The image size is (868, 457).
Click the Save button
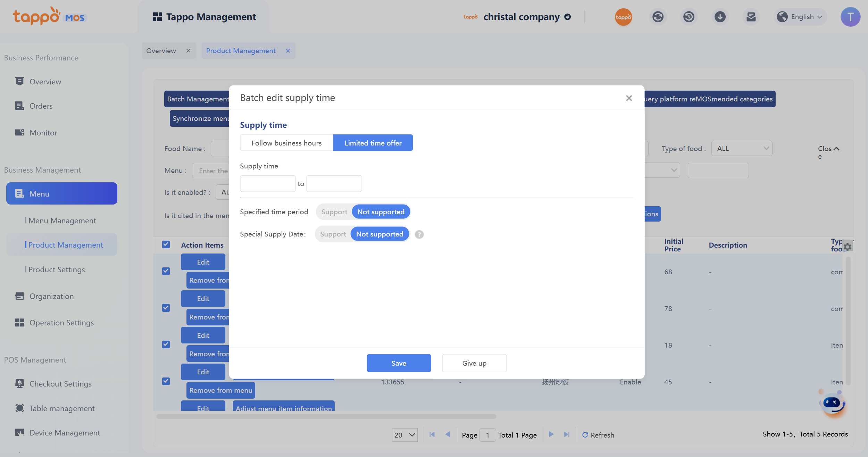[x=399, y=363]
